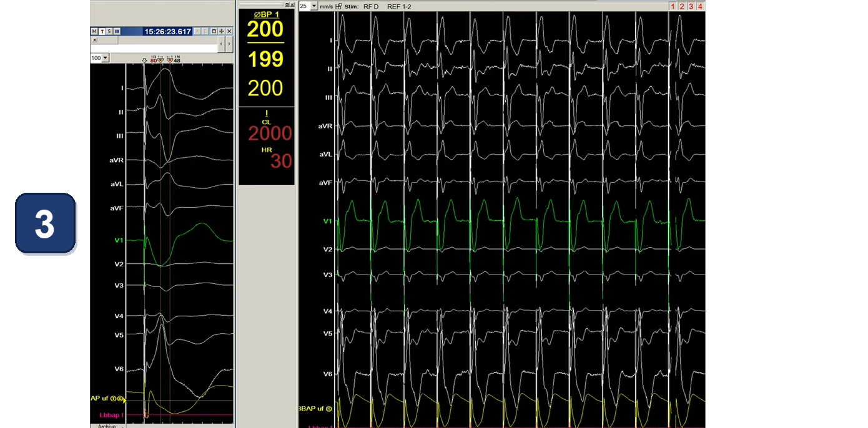
Task: Select lead III label in live window
Action: tap(329, 97)
